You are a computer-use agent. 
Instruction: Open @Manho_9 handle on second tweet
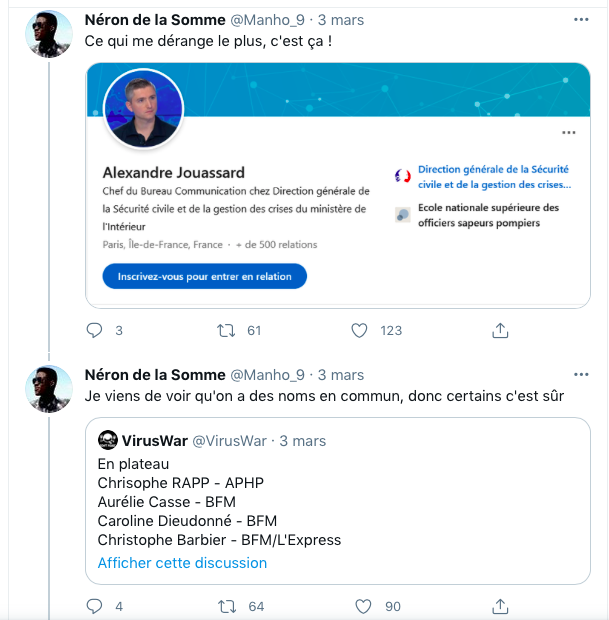[267, 374]
